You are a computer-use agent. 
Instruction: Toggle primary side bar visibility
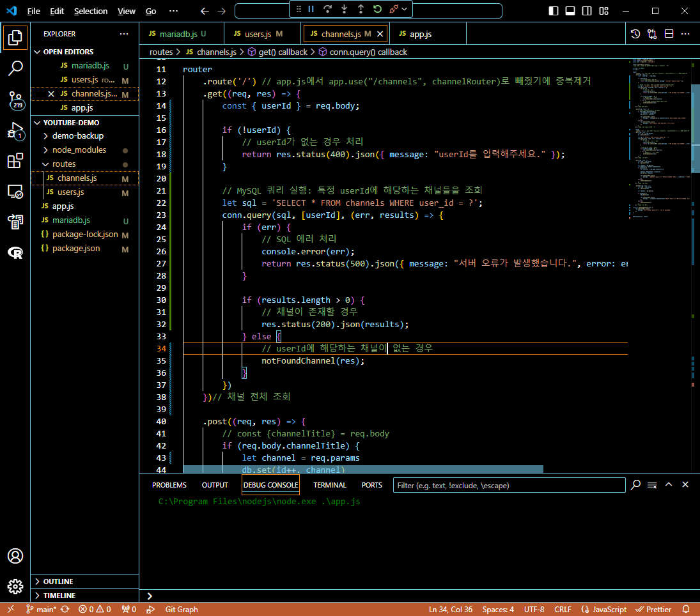point(554,11)
